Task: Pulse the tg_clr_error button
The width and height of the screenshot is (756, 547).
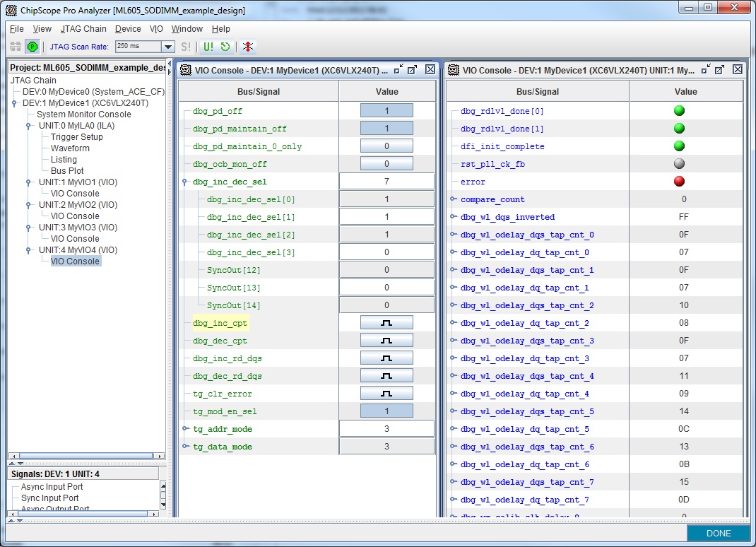Action: pyautogui.click(x=386, y=394)
